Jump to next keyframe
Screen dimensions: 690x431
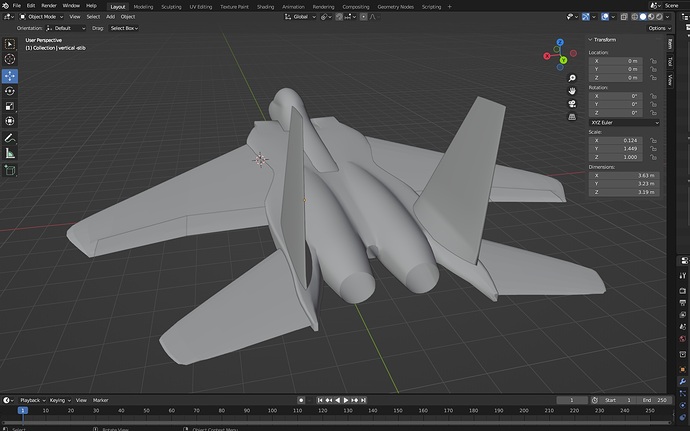[355, 400]
